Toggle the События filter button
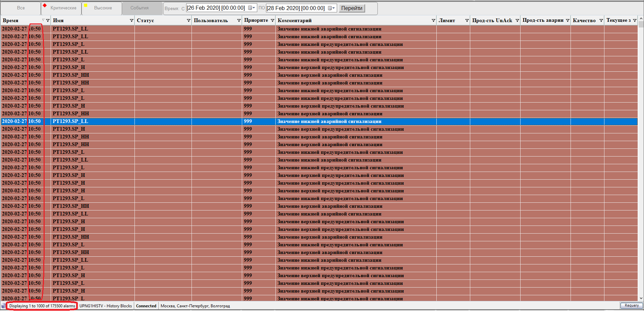The height and width of the screenshot is (311, 644). [x=139, y=8]
